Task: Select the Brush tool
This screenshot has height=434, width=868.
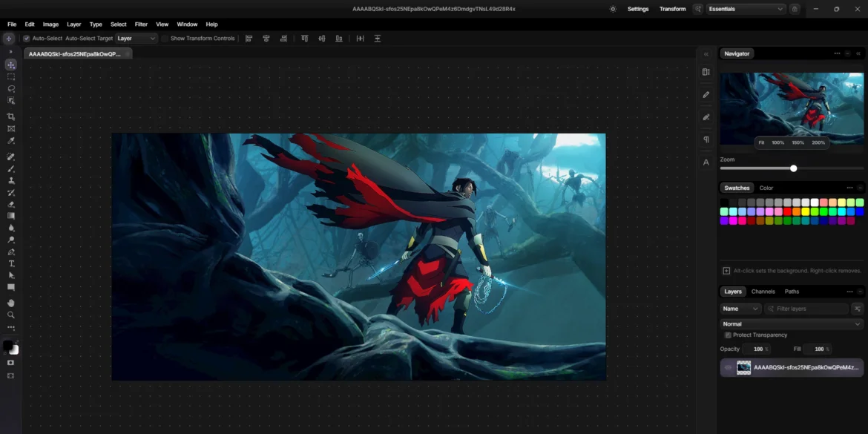Action: tap(10, 169)
